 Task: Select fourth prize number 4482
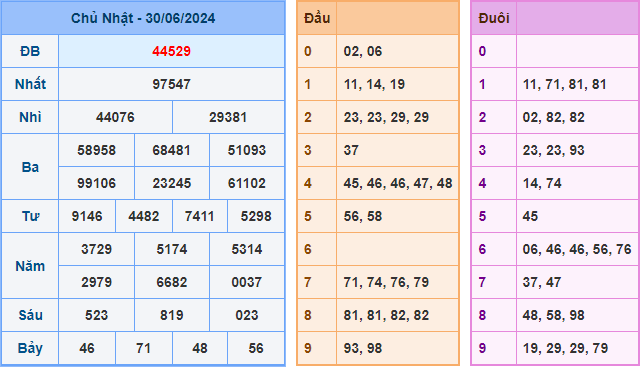click(x=143, y=216)
